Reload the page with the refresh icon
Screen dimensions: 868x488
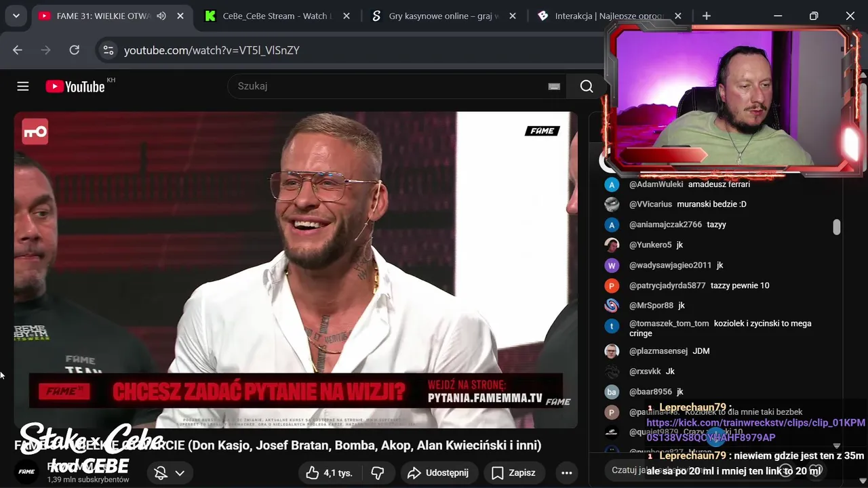coord(75,50)
